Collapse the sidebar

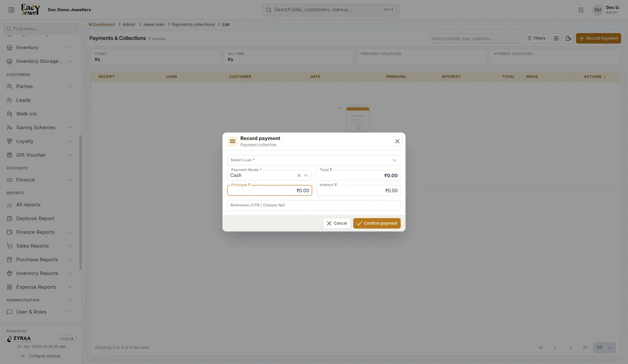41,356
